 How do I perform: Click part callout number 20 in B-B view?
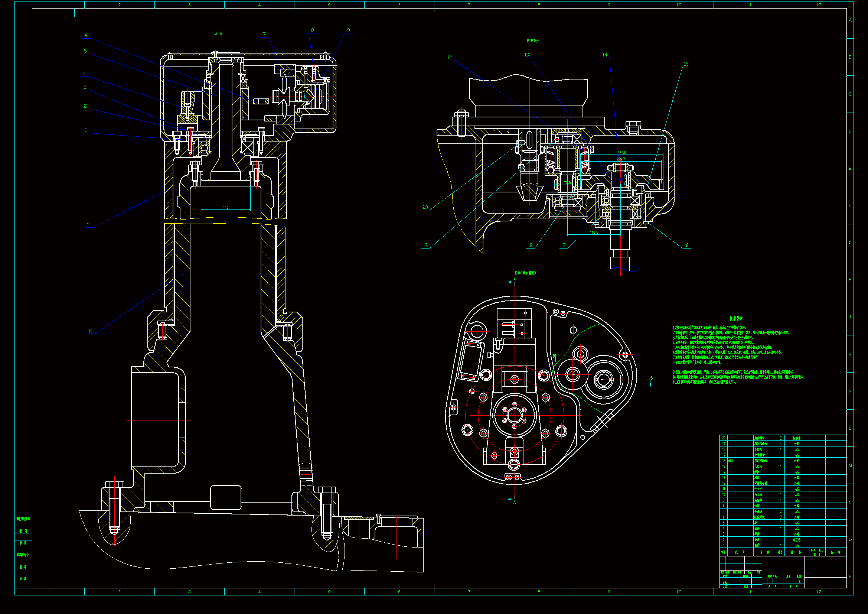[425, 207]
